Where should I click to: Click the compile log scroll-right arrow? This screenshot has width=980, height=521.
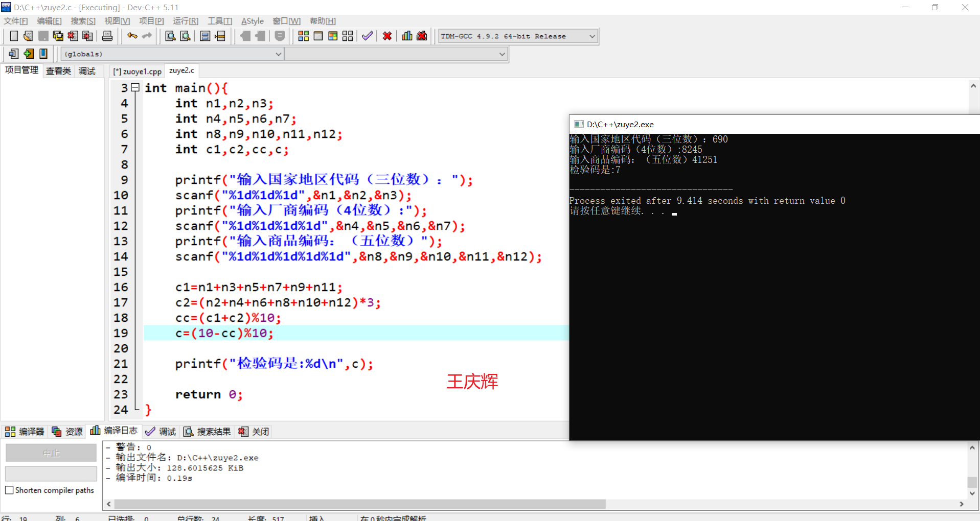(962, 504)
